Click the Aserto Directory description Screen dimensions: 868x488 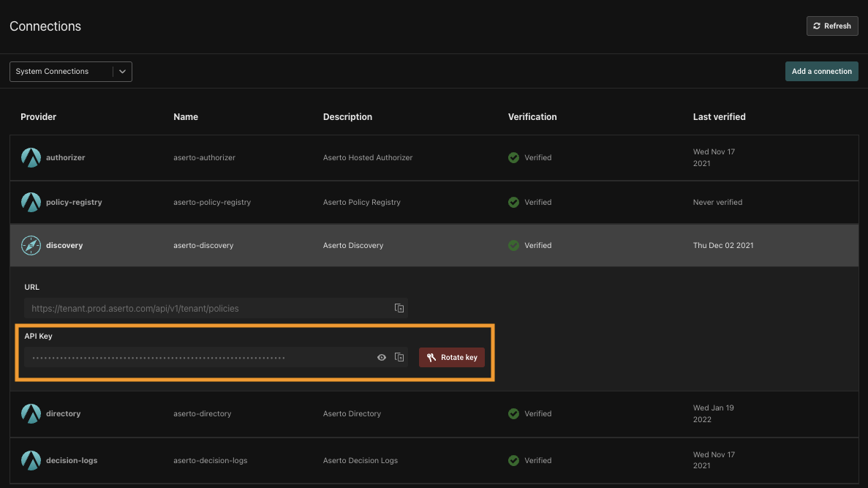coord(352,413)
